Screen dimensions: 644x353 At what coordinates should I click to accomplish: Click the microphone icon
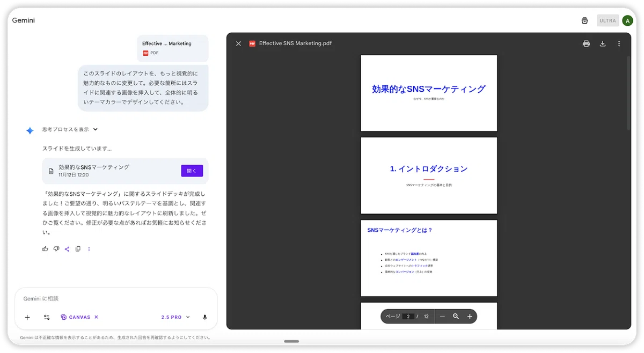[x=204, y=317]
